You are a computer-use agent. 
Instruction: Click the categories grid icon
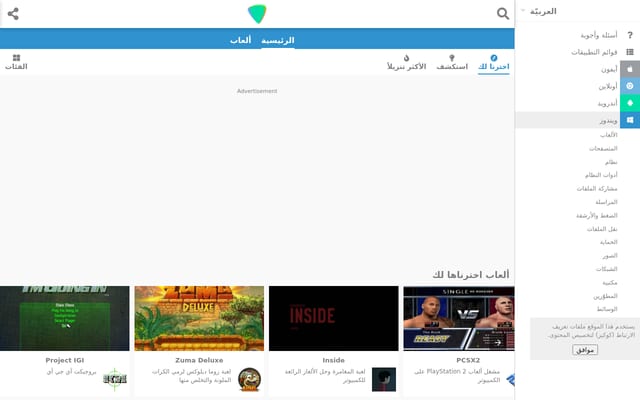point(16,58)
